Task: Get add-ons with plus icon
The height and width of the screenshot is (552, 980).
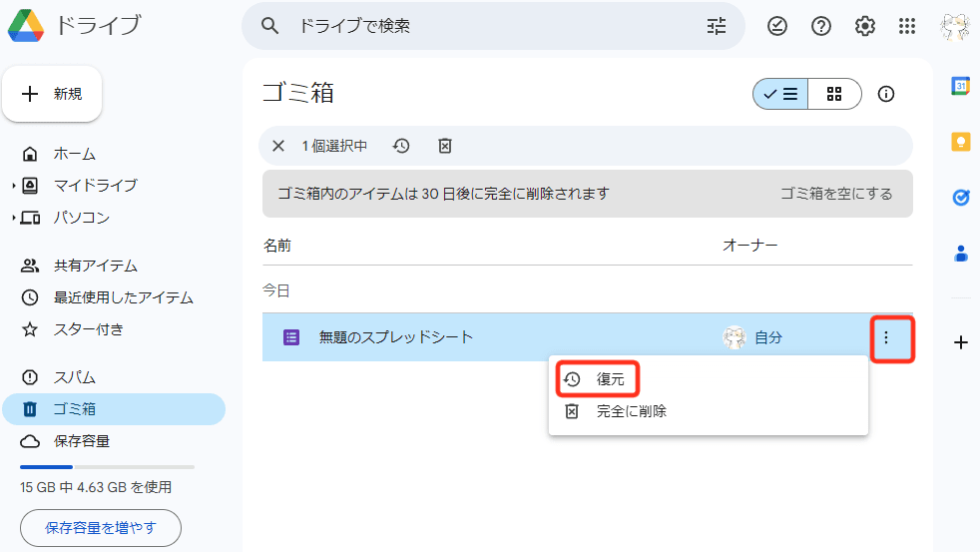Action: 961,342
